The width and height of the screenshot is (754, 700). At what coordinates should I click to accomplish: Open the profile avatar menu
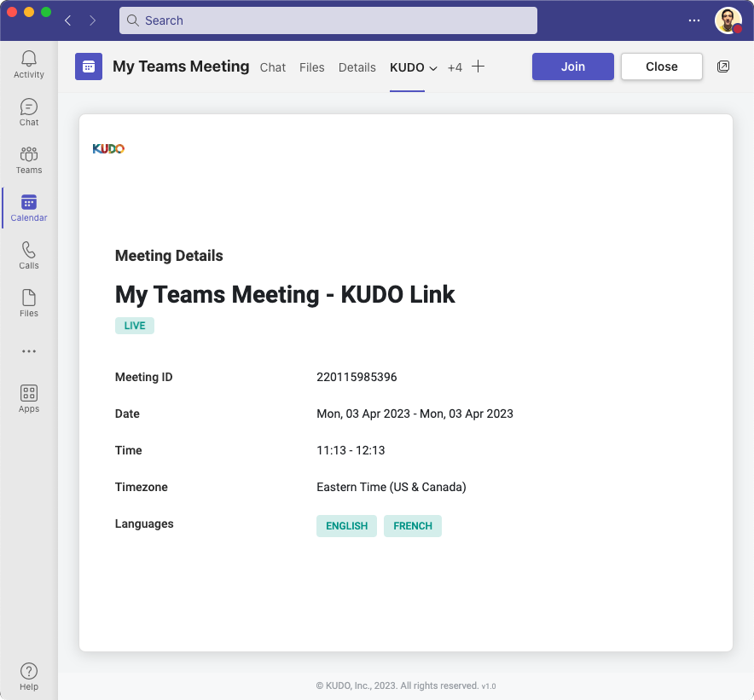click(728, 20)
